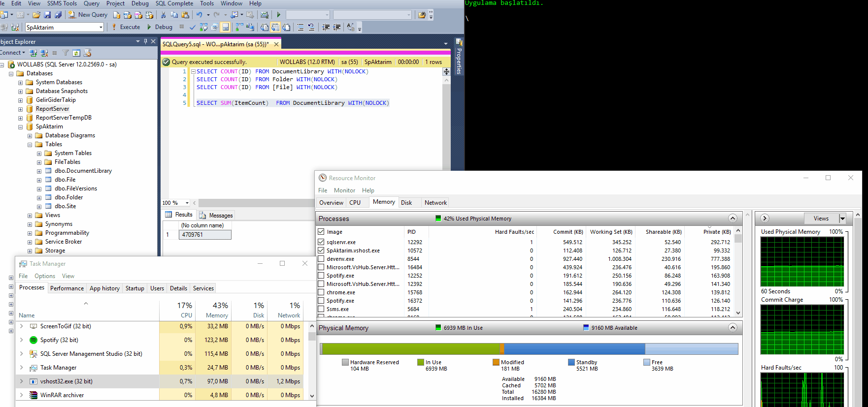
Task: Open the 100 % zoom dropdown
Action: (187, 203)
